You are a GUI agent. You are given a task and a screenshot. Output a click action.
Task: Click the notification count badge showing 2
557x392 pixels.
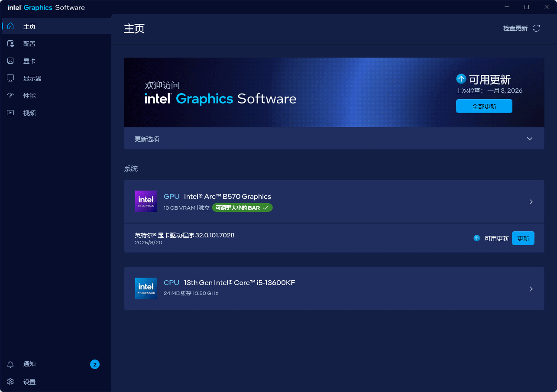95,364
